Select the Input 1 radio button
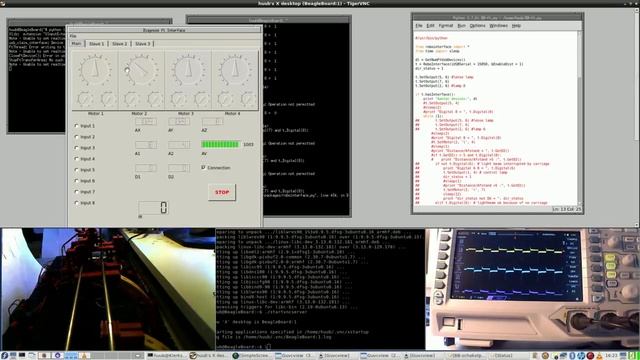The image size is (640, 360). 76,126
